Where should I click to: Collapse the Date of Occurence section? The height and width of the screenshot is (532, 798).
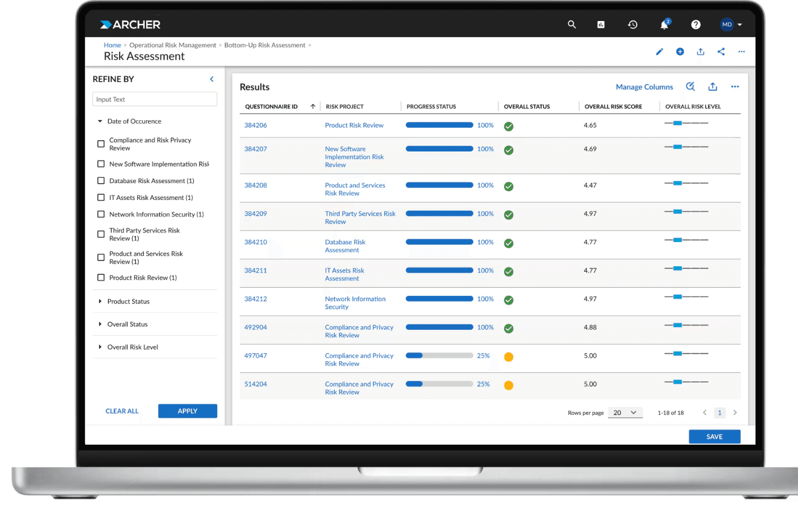click(x=129, y=121)
